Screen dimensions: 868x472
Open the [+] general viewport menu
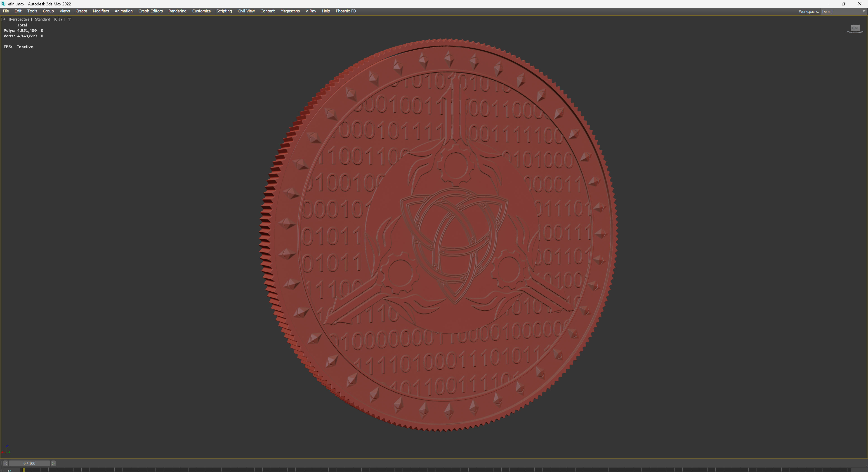[x=4, y=19]
